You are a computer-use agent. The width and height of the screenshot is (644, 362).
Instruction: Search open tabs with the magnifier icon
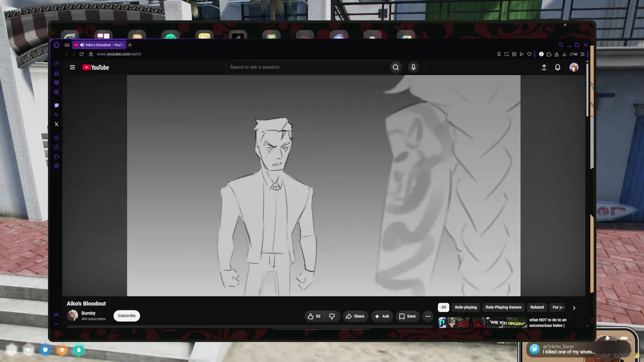[561, 45]
